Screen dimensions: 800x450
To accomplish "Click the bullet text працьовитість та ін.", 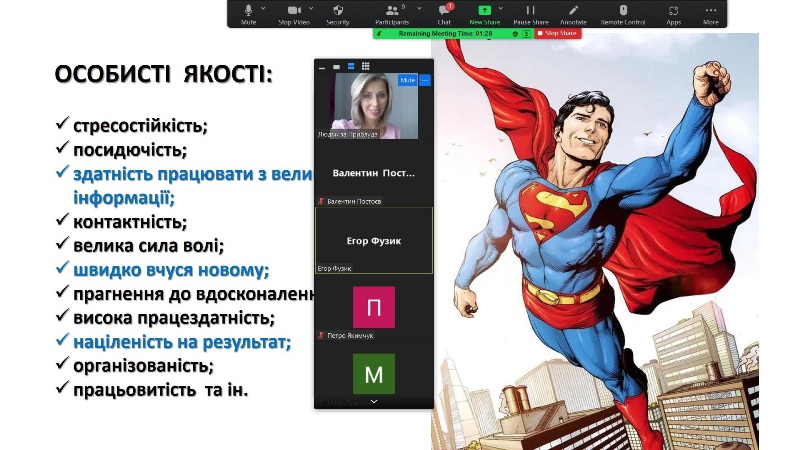I will click(161, 390).
